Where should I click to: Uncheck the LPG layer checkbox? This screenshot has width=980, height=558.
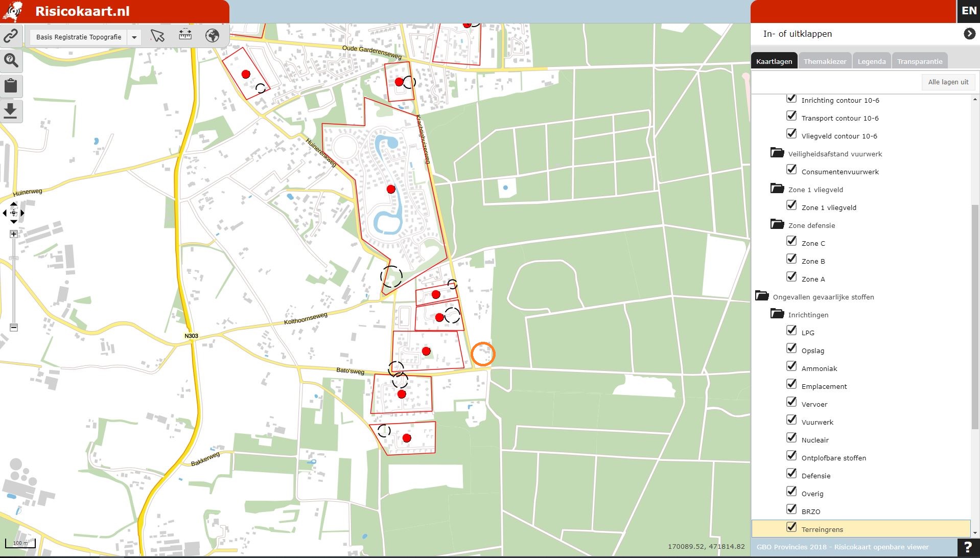[791, 331]
